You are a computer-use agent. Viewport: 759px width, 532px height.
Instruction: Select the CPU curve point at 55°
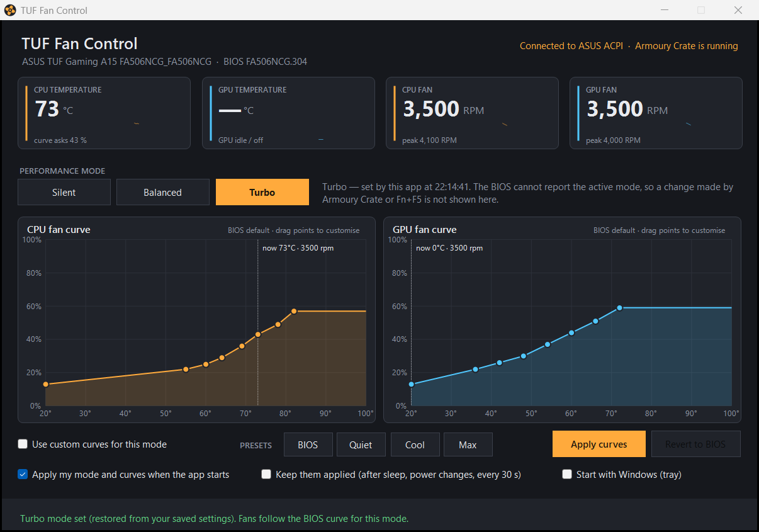[x=186, y=369]
